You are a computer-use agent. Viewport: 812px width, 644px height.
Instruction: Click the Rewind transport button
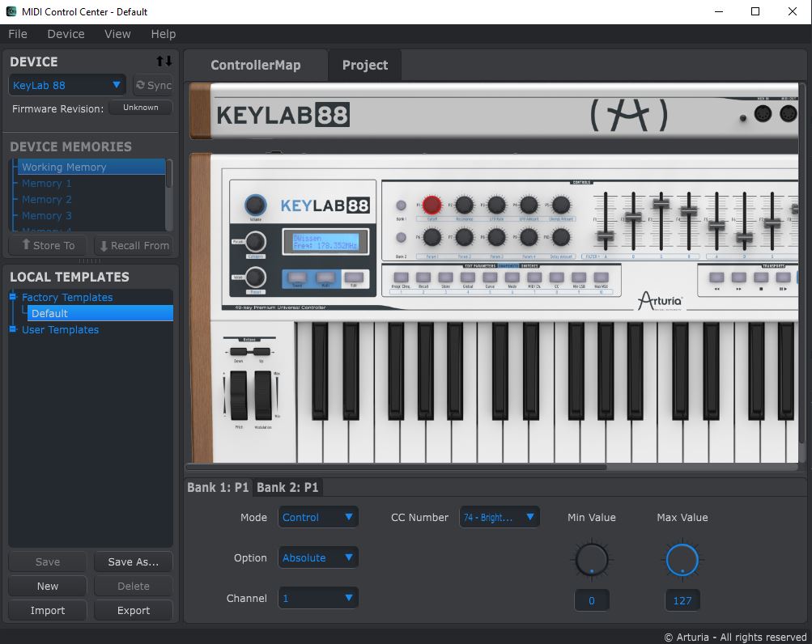716,278
